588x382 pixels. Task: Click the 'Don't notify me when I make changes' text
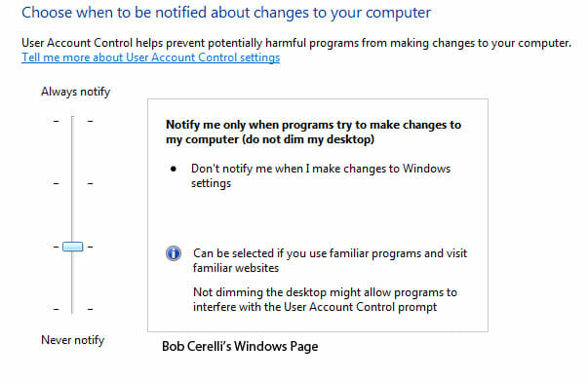tap(321, 175)
